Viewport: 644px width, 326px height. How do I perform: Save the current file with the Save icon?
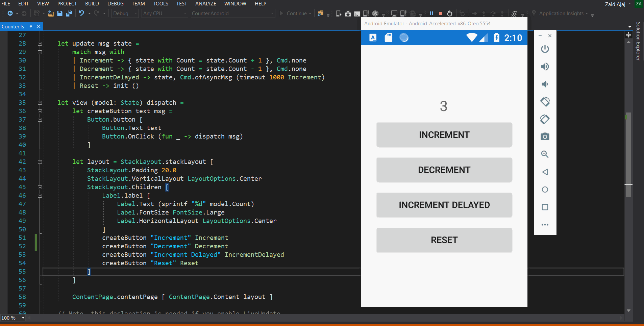(60, 14)
